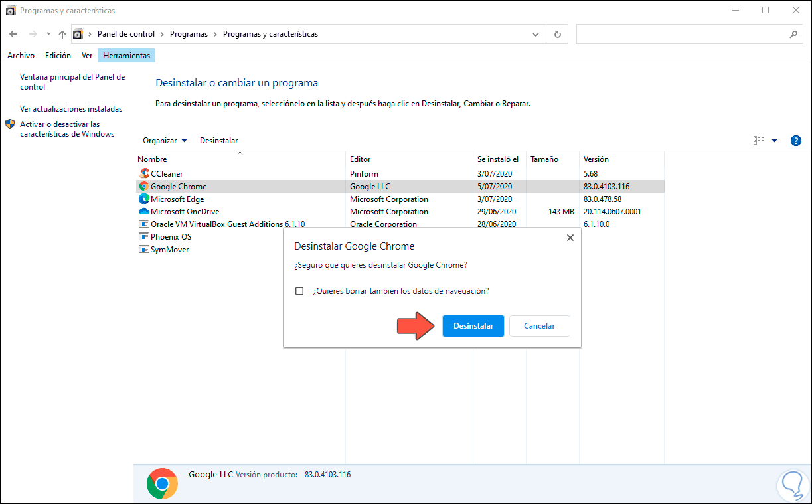The height and width of the screenshot is (504, 812).
Task: Click the shield icon beside Activar características
Action: 10,124
